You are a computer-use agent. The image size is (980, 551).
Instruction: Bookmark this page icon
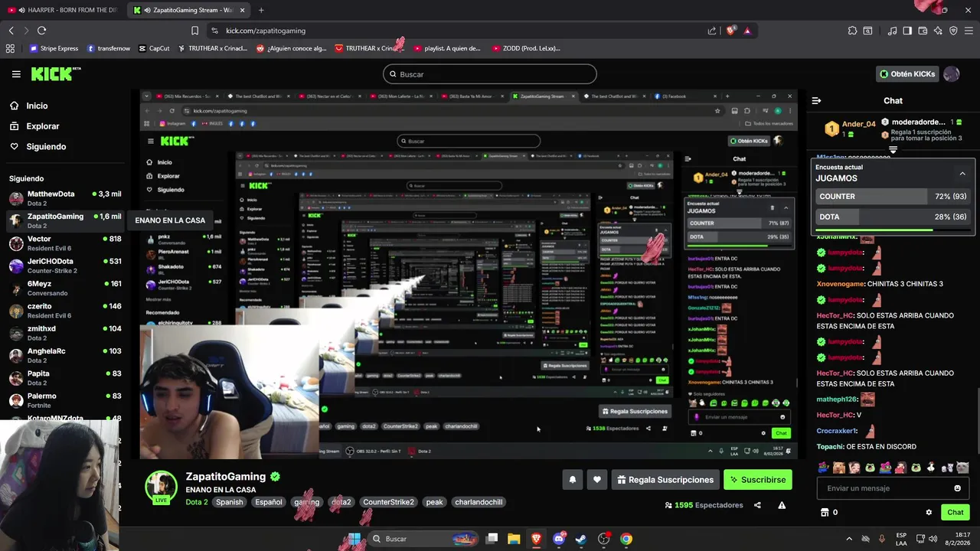[194, 31]
